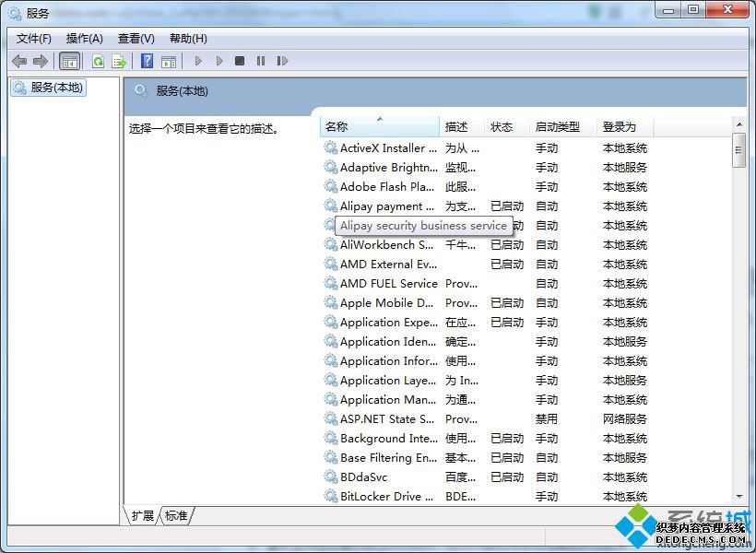Image resolution: width=756 pixels, height=553 pixels.
Task: Switch to the 扩展 tab
Action: pos(142,516)
